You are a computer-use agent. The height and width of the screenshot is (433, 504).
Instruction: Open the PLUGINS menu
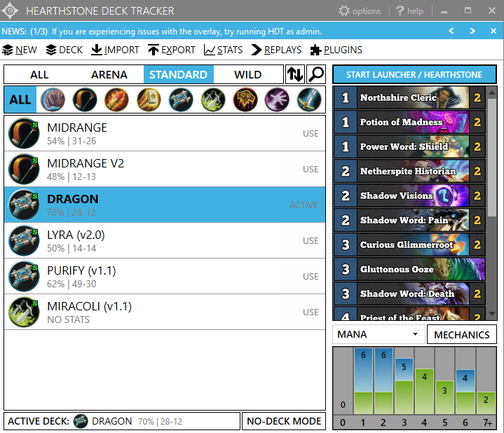click(336, 50)
